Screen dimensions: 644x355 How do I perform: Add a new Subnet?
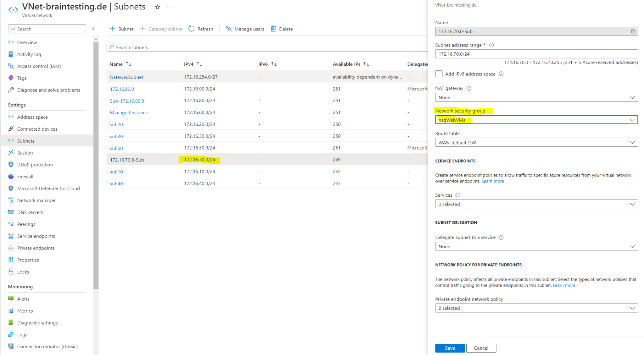click(x=121, y=29)
